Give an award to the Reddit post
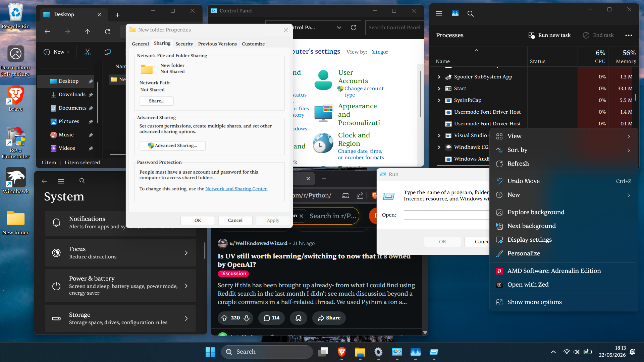Viewport: 644px width, 362px height. (x=298, y=318)
